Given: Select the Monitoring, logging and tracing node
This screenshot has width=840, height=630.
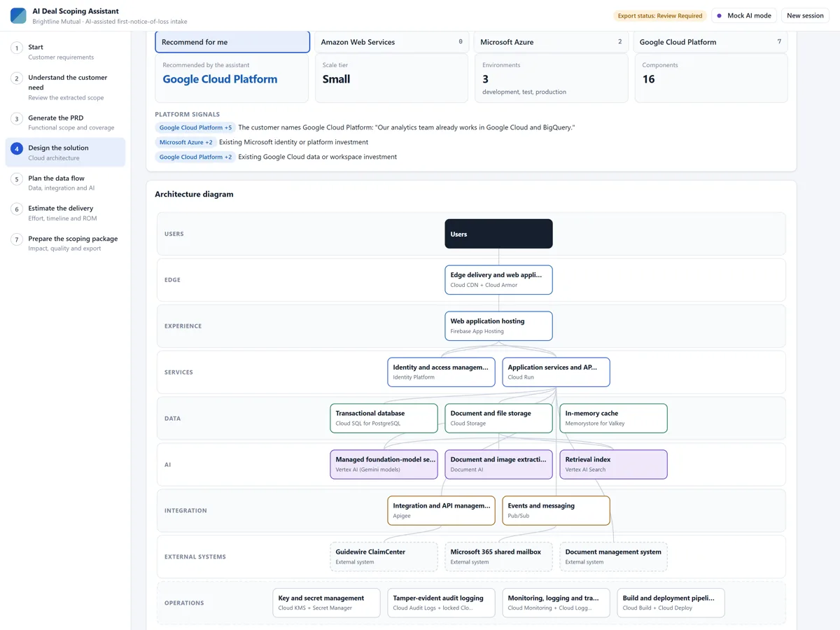Looking at the screenshot, I should [x=556, y=603].
